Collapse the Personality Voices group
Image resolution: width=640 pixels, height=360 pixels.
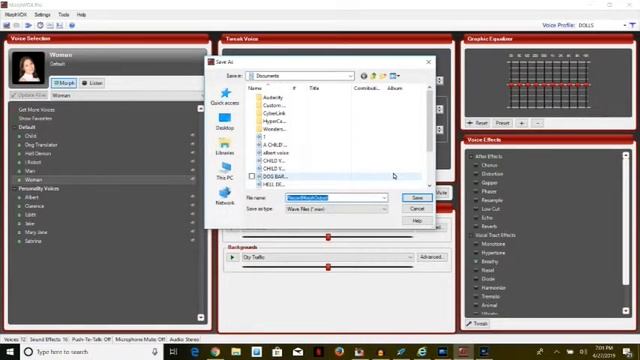[x=15, y=189]
